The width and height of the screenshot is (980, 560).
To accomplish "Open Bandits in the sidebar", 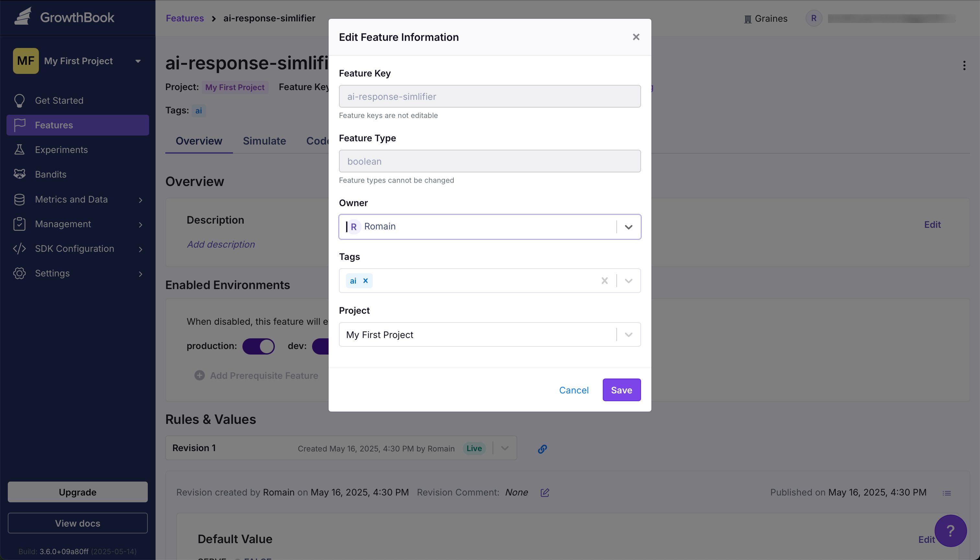I will coord(78,174).
